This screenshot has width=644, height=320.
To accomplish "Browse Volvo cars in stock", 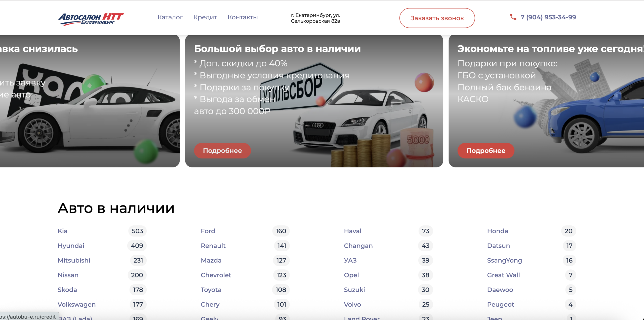I will coord(352,304).
